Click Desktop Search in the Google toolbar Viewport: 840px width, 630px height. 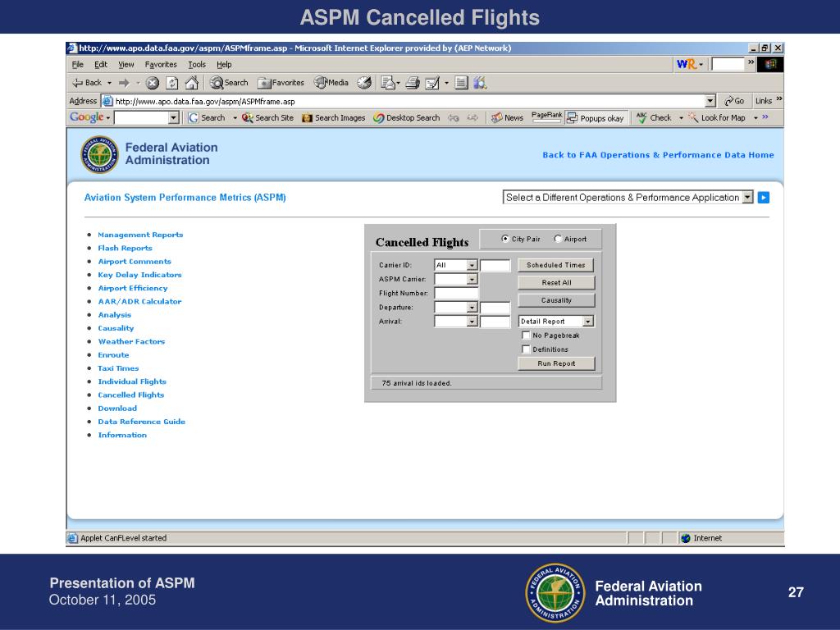click(x=407, y=118)
